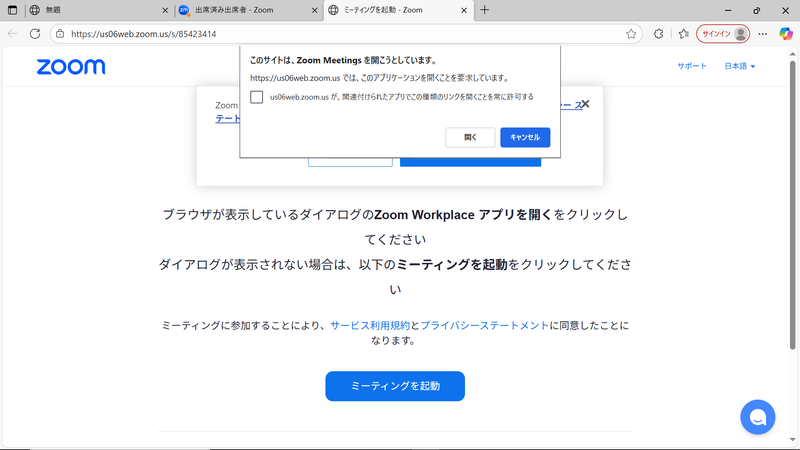The image size is (800, 450).
Task: Click the scrollbar up arrow
Action: (792, 53)
